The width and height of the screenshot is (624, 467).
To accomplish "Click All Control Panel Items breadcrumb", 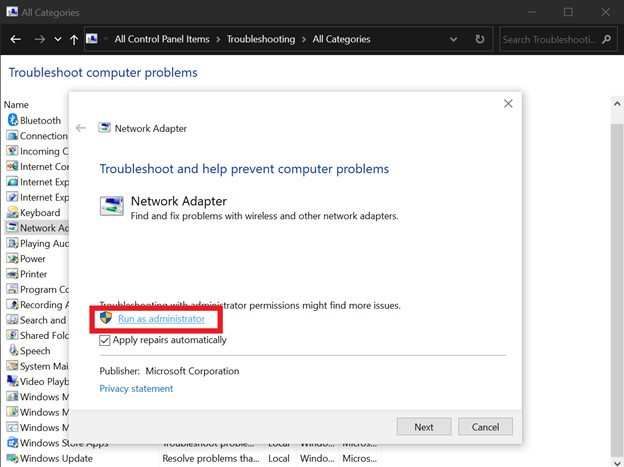I will click(162, 39).
